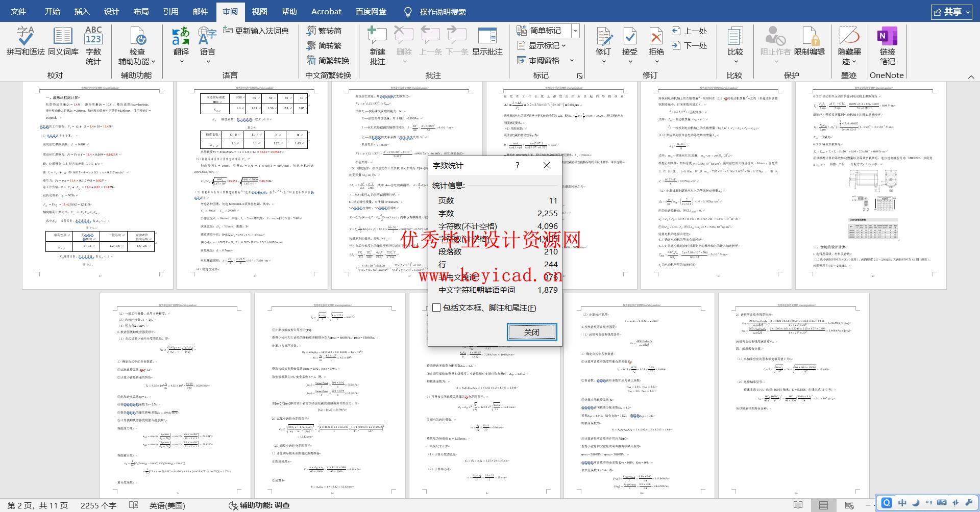Click 第 2 页，共 11 页 page indicator
Viewport: 980px width, 512px height.
point(38,505)
